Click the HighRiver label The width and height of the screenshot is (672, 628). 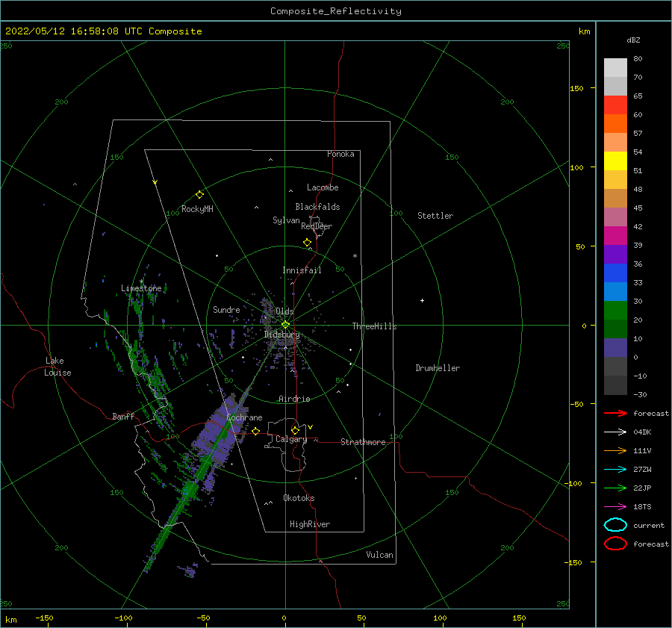[310, 524]
